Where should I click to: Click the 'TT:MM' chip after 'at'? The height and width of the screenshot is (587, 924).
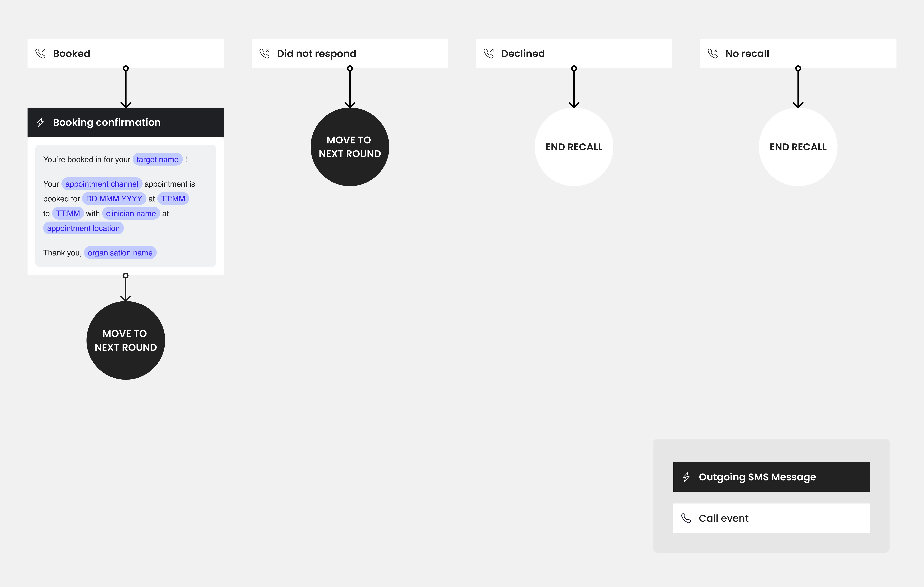point(173,199)
